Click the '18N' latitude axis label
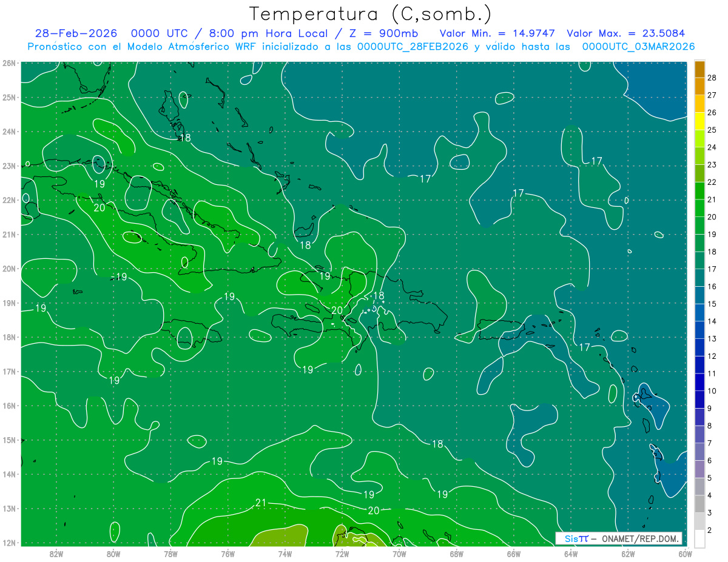The height and width of the screenshot is (562, 728). point(8,337)
